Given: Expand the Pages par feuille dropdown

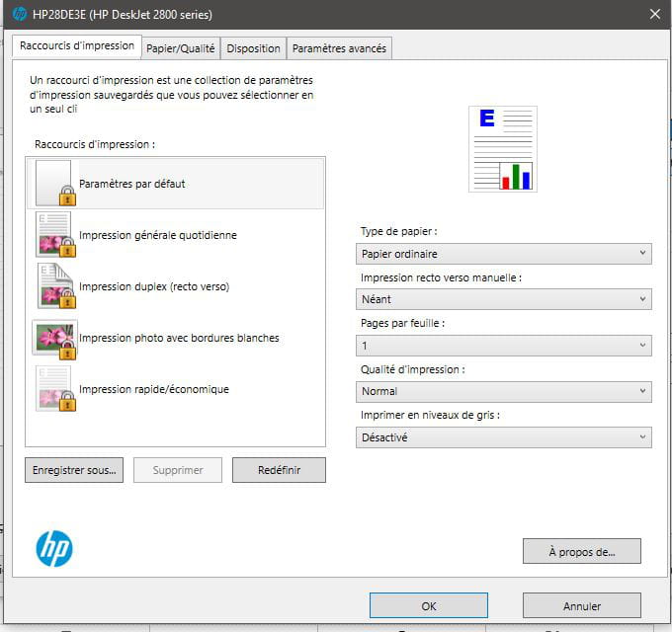Looking at the screenshot, I should (504, 346).
